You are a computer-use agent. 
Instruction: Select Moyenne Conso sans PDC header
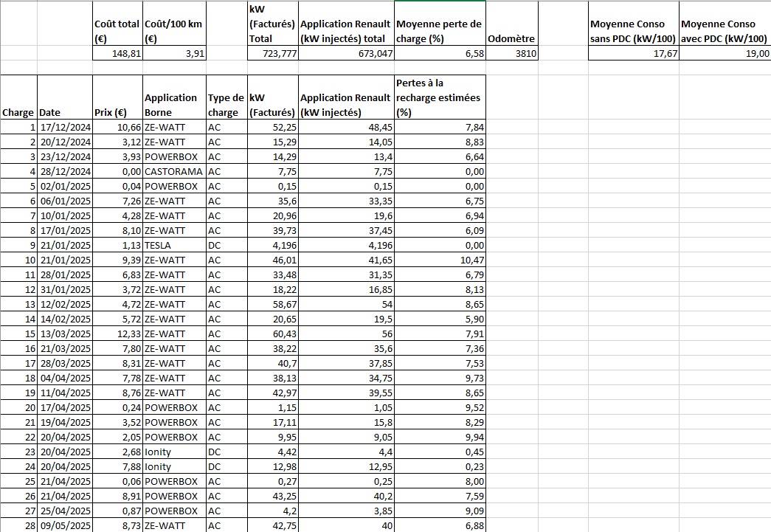pyautogui.click(x=633, y=24)
